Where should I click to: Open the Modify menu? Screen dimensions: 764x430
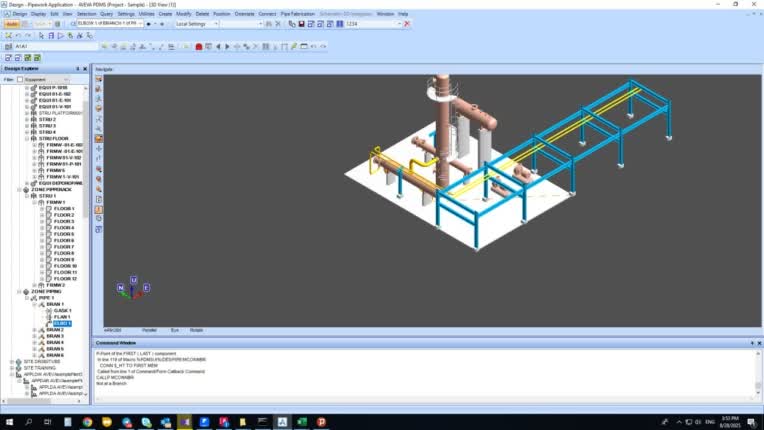[184, 14]
